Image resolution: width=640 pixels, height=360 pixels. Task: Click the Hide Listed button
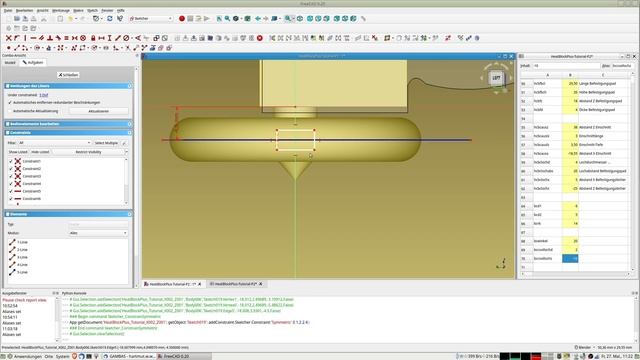click(40, 152)
